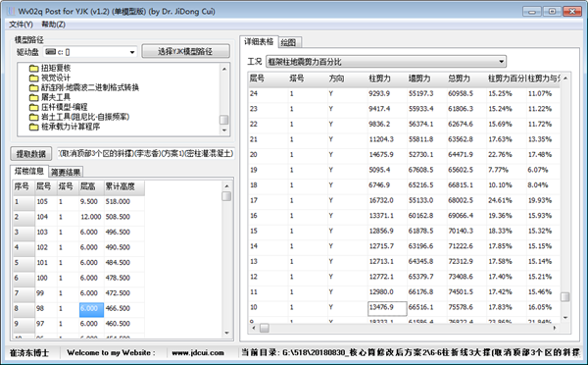The height and width of the screenshot is (365, 588).
Task: Click folder list scroll up arrow
Action: (224, 69)
